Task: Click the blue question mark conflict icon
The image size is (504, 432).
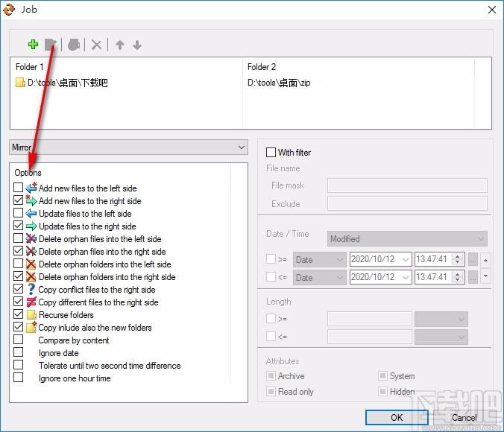Action: click(31, 289)
